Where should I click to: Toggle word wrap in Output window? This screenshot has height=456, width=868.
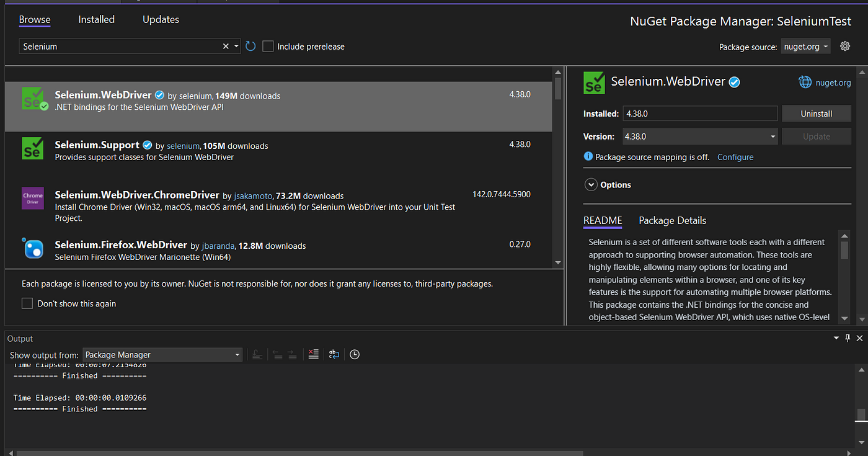click(334, 354)
